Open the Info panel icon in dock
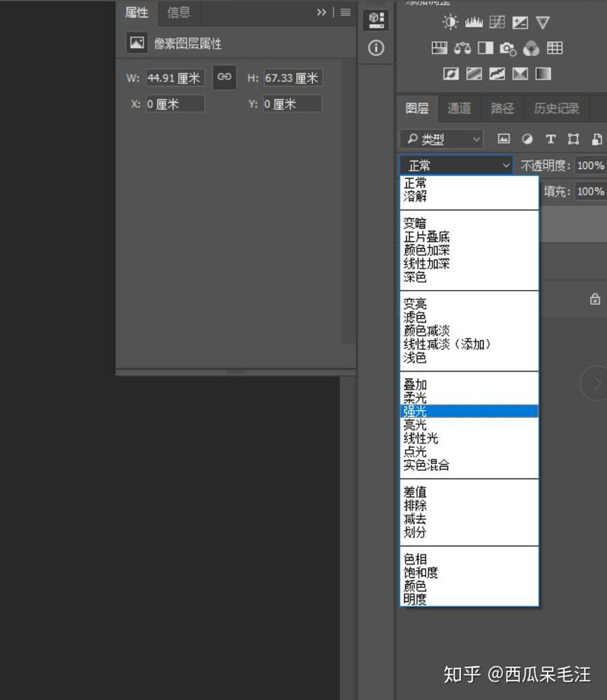 pos(376,48)
